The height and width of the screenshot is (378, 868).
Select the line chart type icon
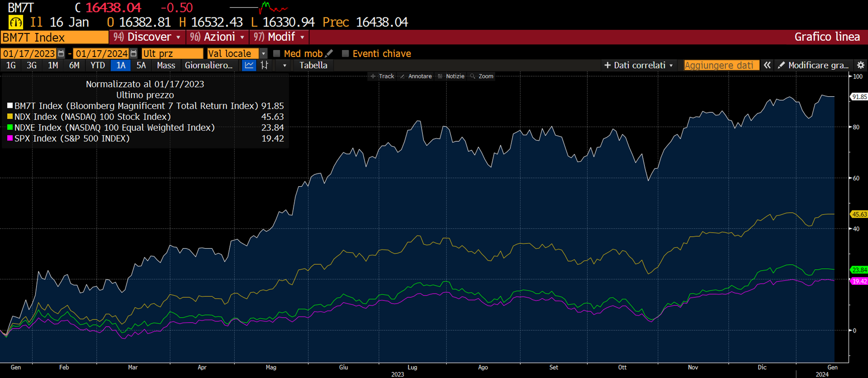point(249,65)
